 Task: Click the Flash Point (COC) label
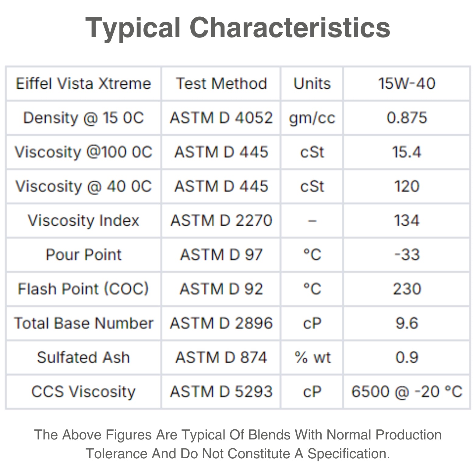pos(83,289)
